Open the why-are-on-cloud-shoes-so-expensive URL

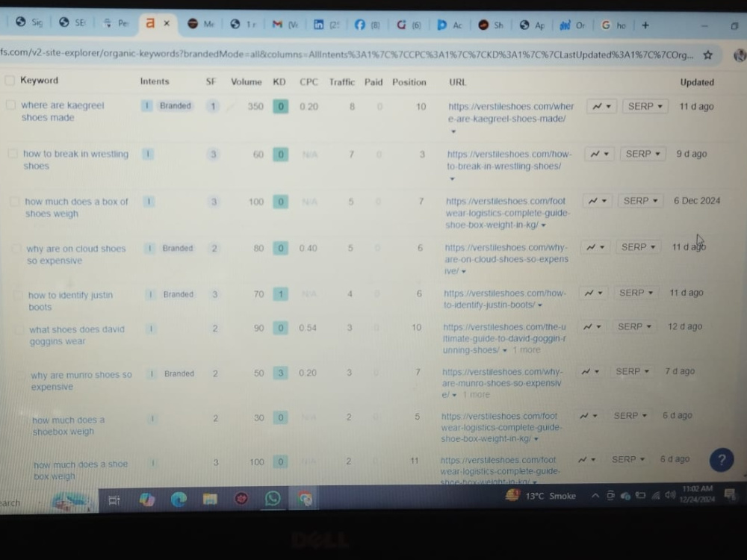tap(506, 259)
